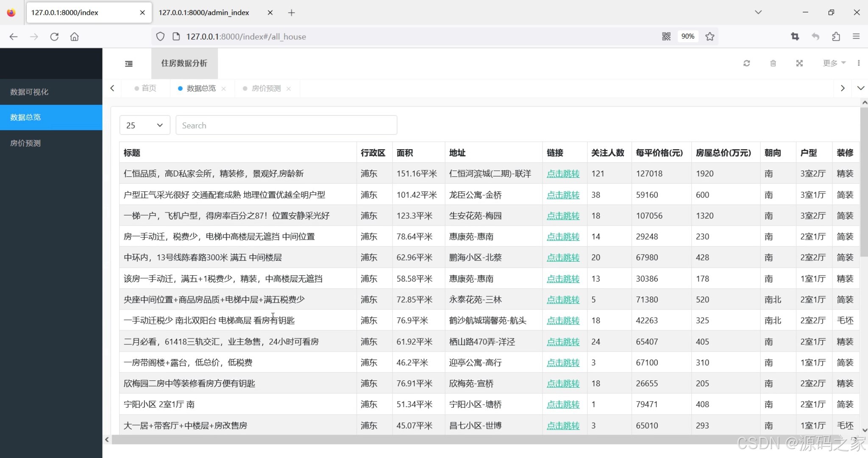Screen dimensions: 868x458
Task: Click the sidebar collapse menu icon
Action: [129, 64]
